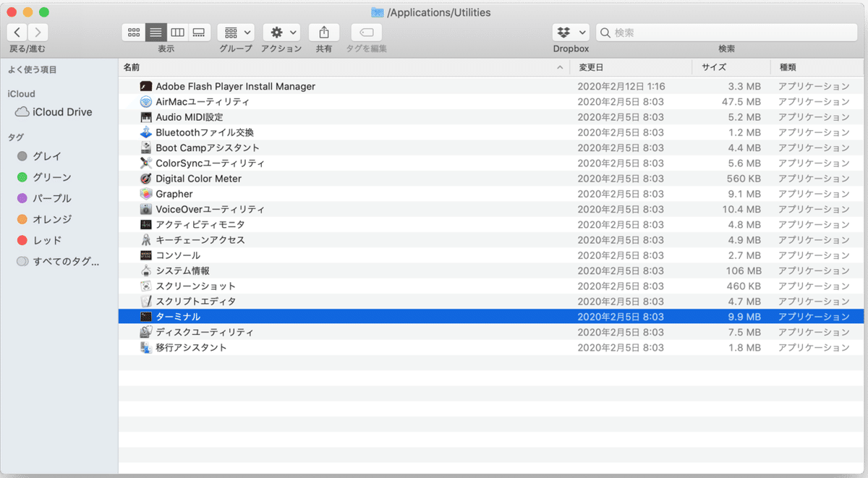The width and height of the screenshot is (868, 478).
Task: Click the キーチェーンアクセス app icon
Action: [145, 240]
